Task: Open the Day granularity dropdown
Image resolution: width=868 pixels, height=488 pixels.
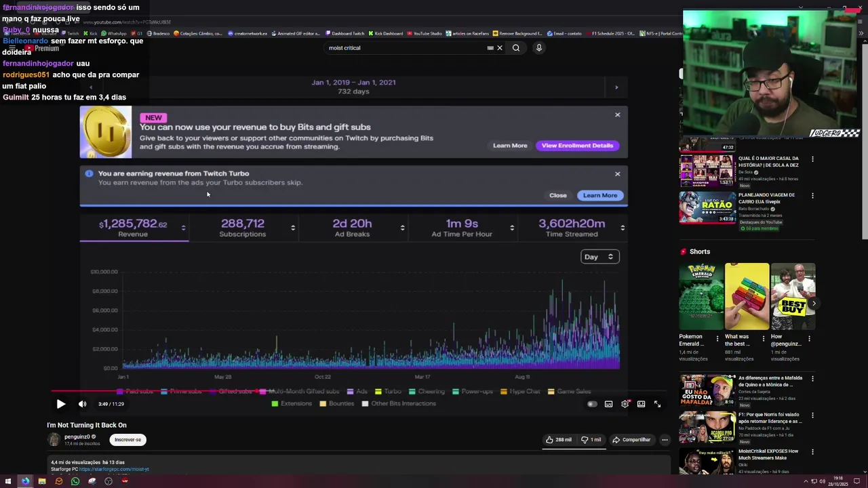Action: (599, 257)
